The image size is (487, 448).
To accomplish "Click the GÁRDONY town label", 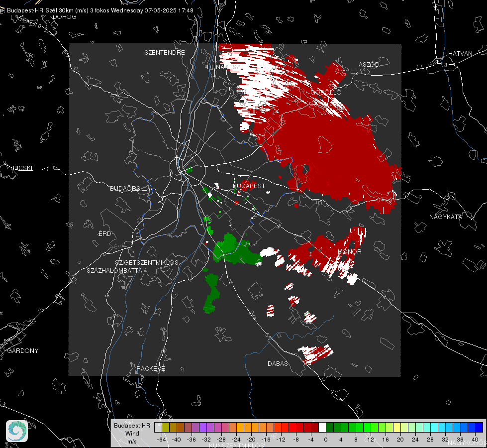I will (23, 350).
